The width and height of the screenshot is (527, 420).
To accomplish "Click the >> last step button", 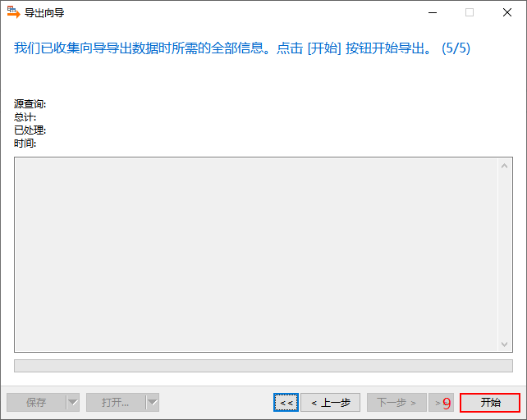I will click(441, 402).
